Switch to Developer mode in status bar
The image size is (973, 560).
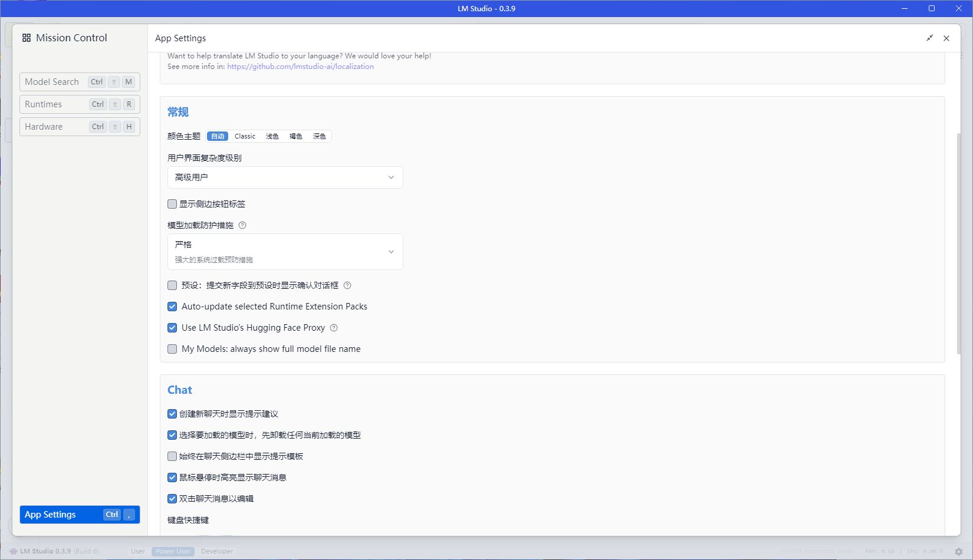217,552
